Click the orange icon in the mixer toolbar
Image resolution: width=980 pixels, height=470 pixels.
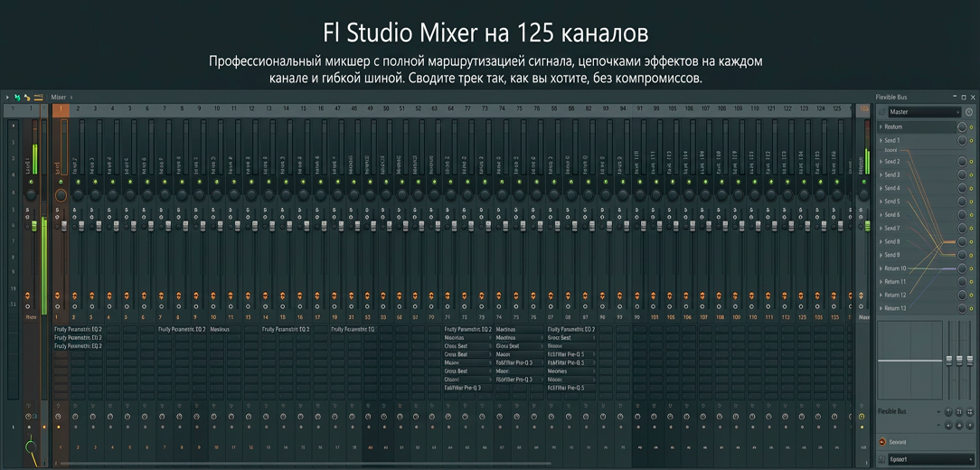[x=27, y=98]
